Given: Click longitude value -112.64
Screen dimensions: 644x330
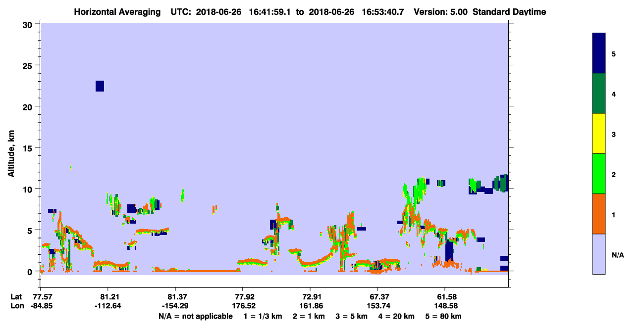Looking at the screenshot, I should [107, 306].
